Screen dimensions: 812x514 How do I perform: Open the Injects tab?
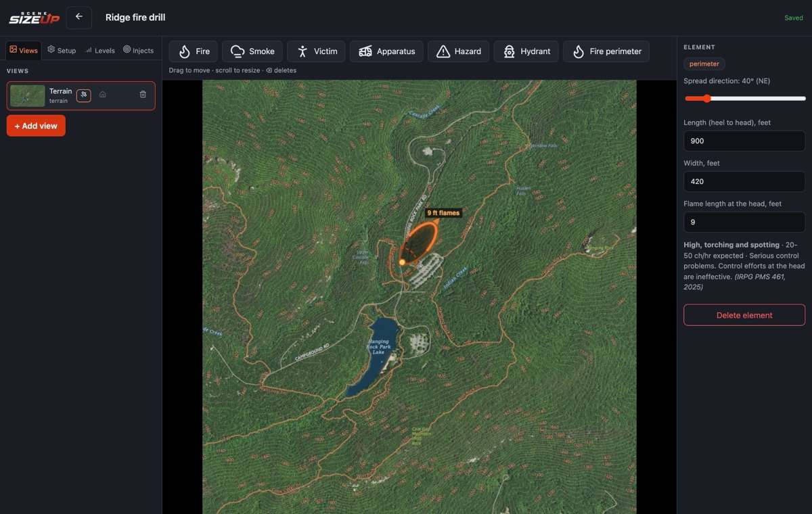[138, 50]
